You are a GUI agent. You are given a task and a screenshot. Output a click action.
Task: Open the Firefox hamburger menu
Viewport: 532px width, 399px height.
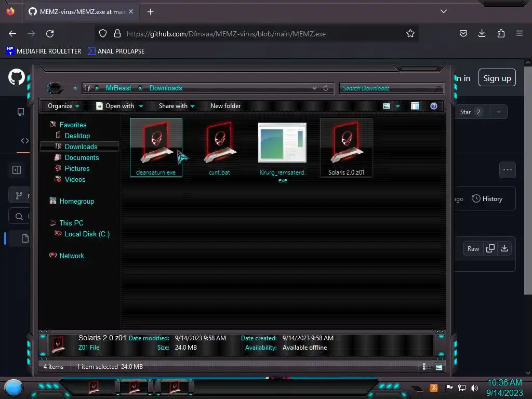coord(520,33)
